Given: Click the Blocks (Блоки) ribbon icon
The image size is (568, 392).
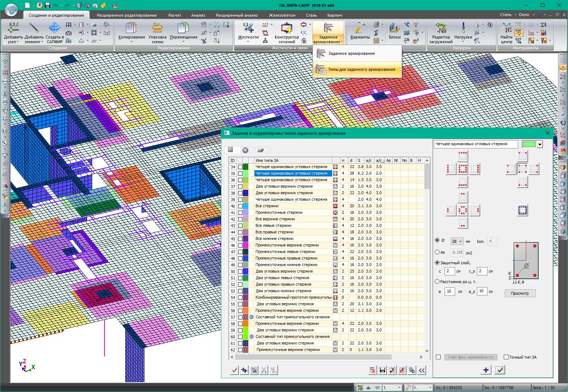Looking at the screenshot, I should (x=395, y=28).
